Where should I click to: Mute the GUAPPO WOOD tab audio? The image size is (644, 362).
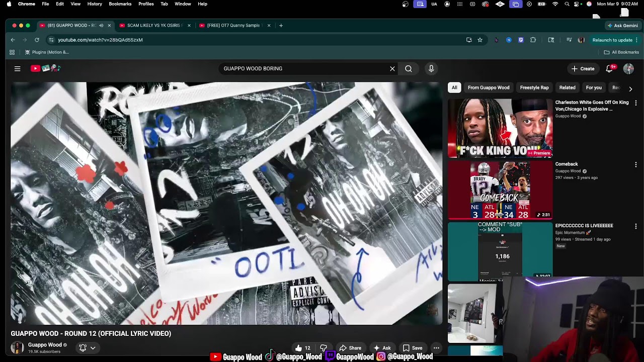101,25
